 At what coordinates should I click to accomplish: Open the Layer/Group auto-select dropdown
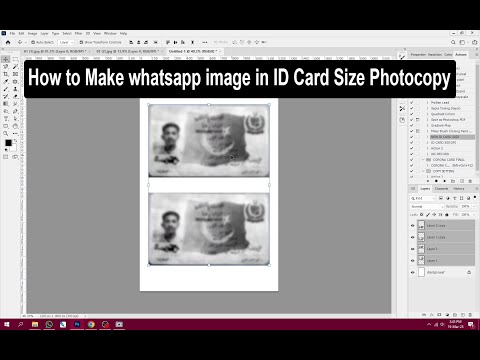(x=66, y=42)
